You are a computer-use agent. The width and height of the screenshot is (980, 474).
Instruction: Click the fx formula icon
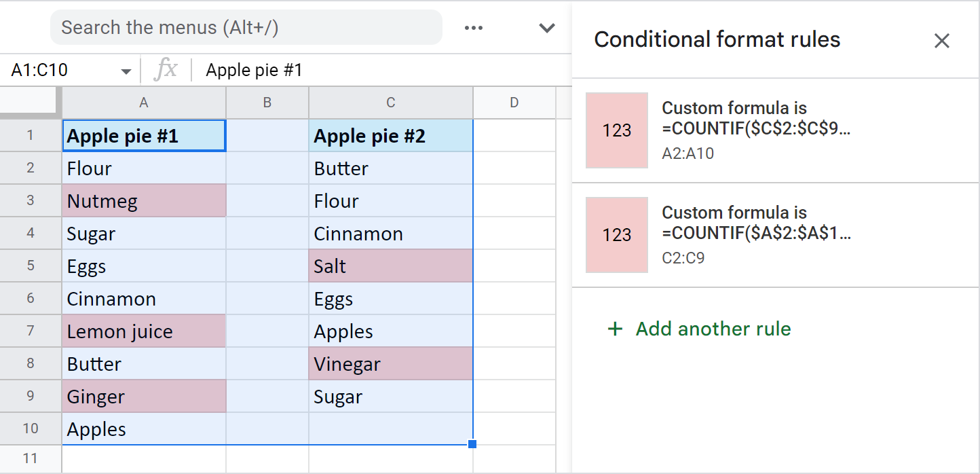(x=167, y=69)
